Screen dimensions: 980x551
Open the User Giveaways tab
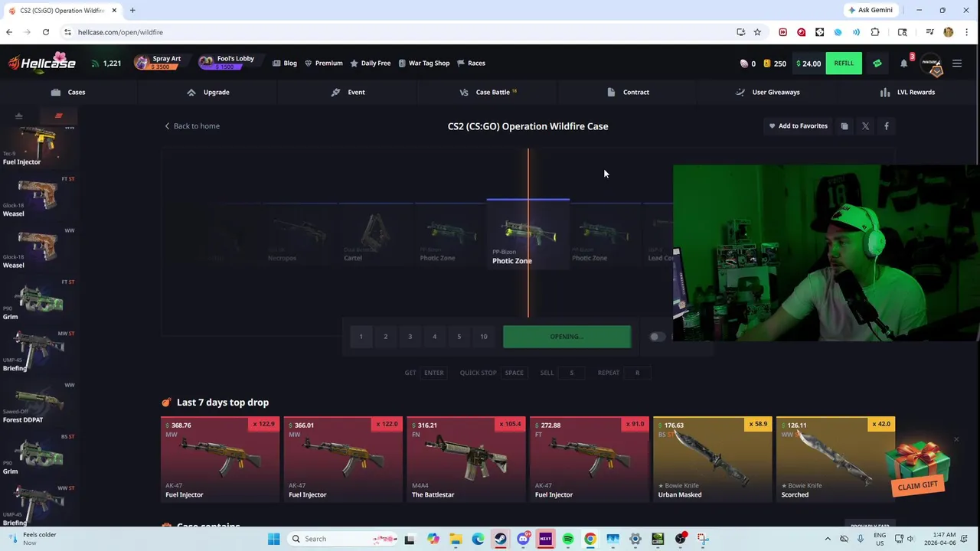pos(768,92)
